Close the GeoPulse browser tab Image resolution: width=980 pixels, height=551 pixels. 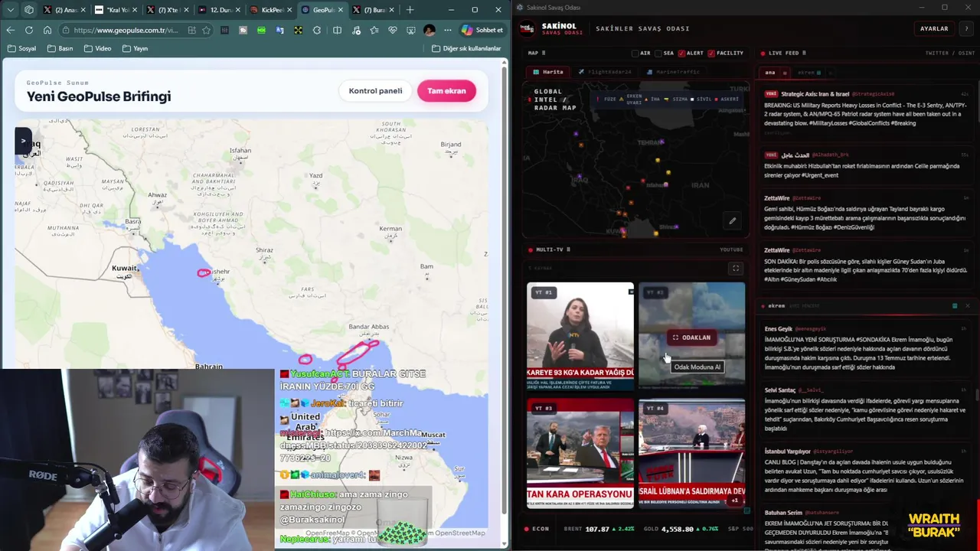[341, 10]
